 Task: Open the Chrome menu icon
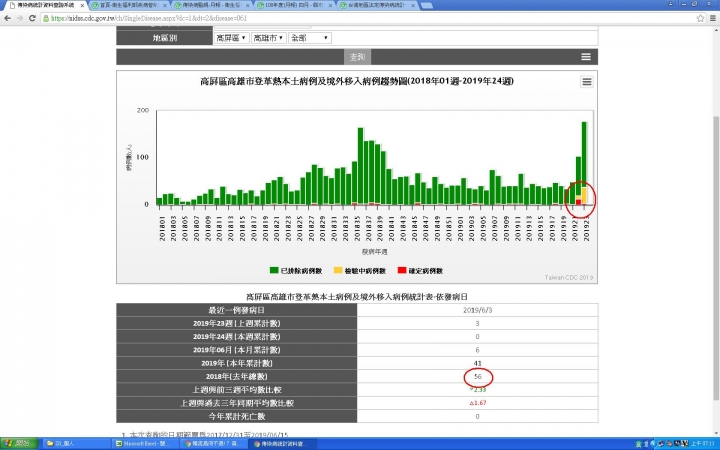click(x=713, y=18)
